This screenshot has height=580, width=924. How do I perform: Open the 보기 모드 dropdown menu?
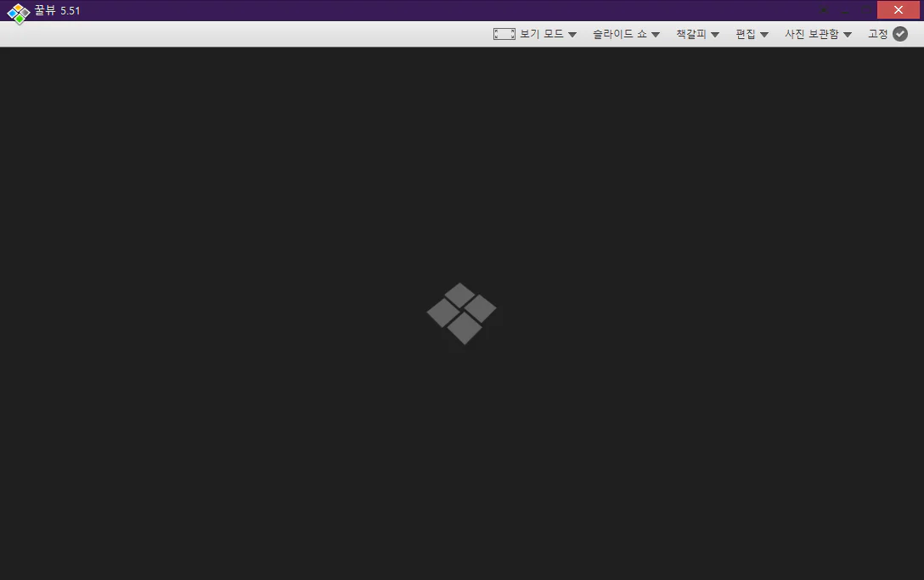point(548,34)
